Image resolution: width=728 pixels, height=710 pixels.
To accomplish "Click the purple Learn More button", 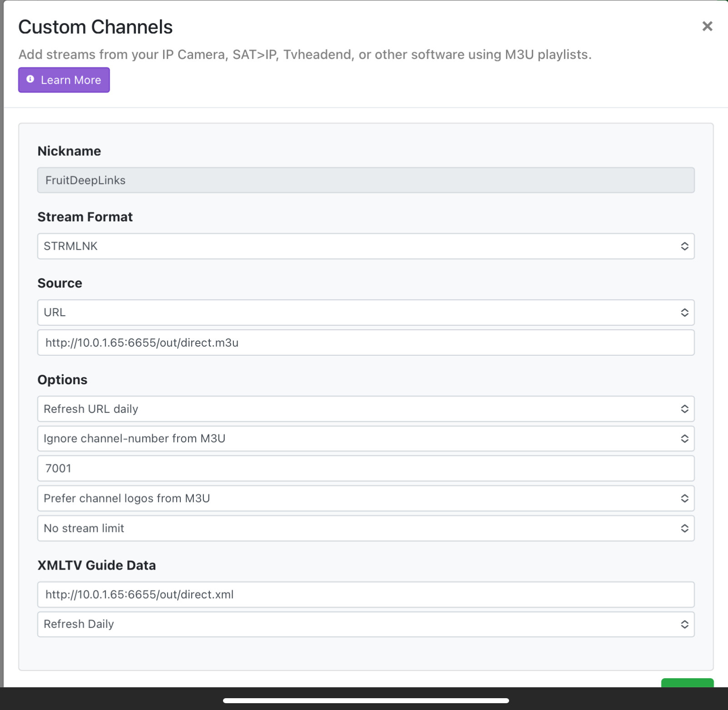I will point(64,80).
